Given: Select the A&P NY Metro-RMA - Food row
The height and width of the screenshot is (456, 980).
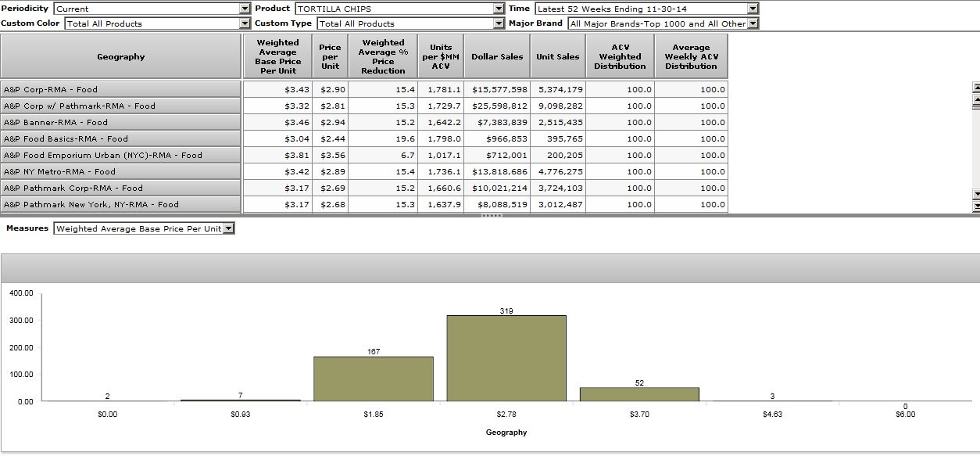Looking at the screenshot, I should click(x=121, y=171).
